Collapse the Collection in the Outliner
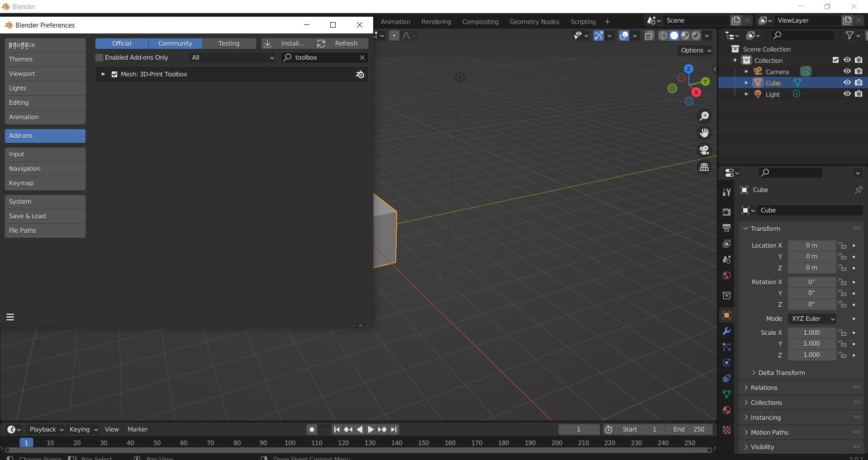 735,60
